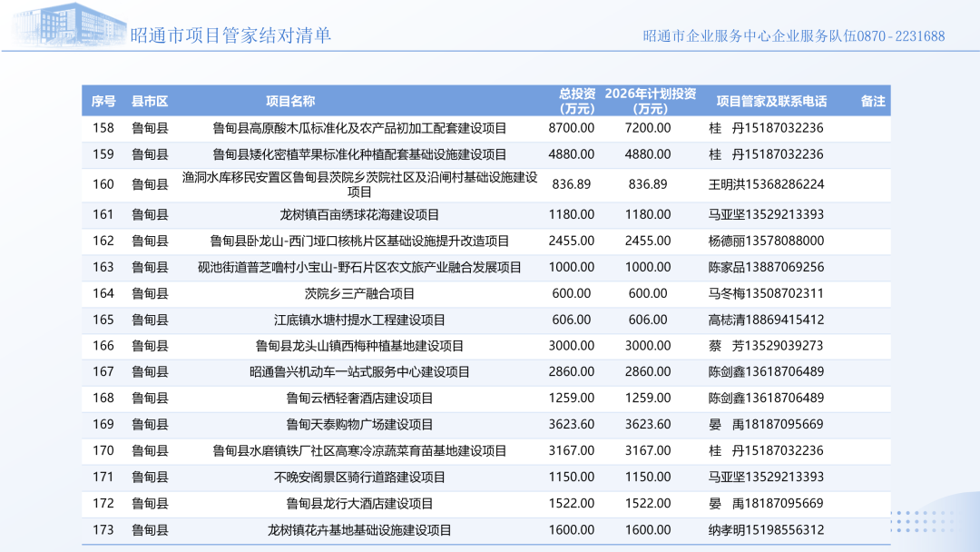Click the 备注 column header
The image size is (980, 552).
point(873,102)
